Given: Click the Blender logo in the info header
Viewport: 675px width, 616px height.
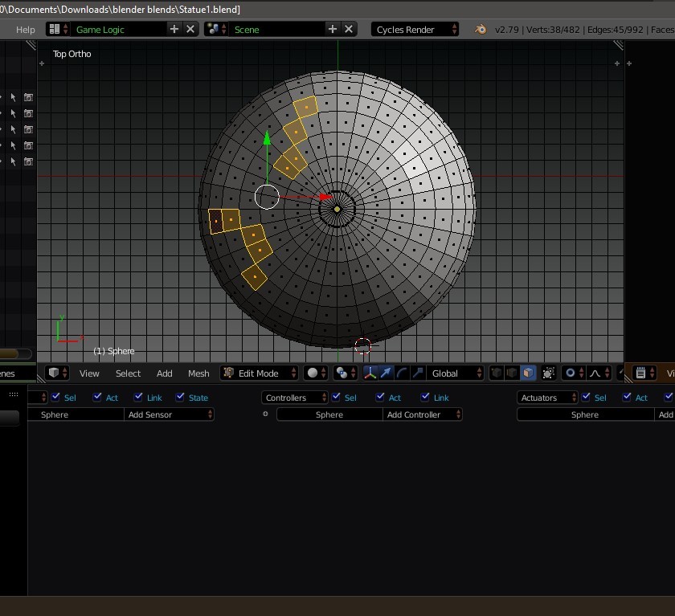Looking at the screenshot, I should (x=480, y=29).
